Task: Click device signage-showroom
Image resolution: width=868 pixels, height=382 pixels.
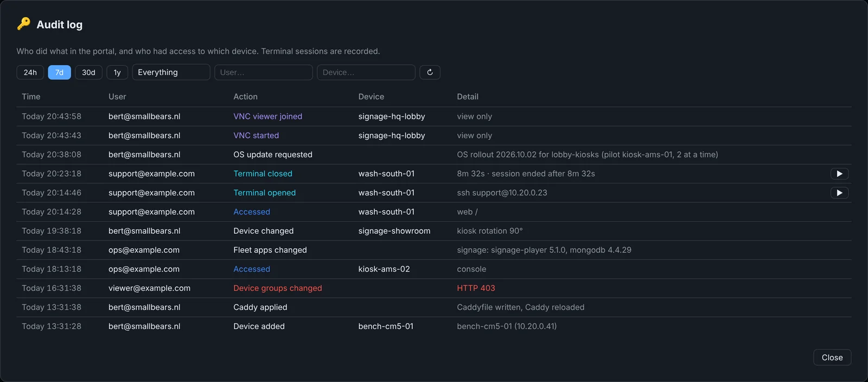Action: (394, 231)
